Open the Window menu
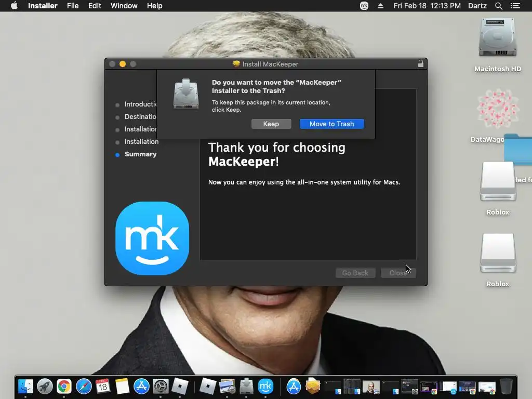 (x=124, y=6)
